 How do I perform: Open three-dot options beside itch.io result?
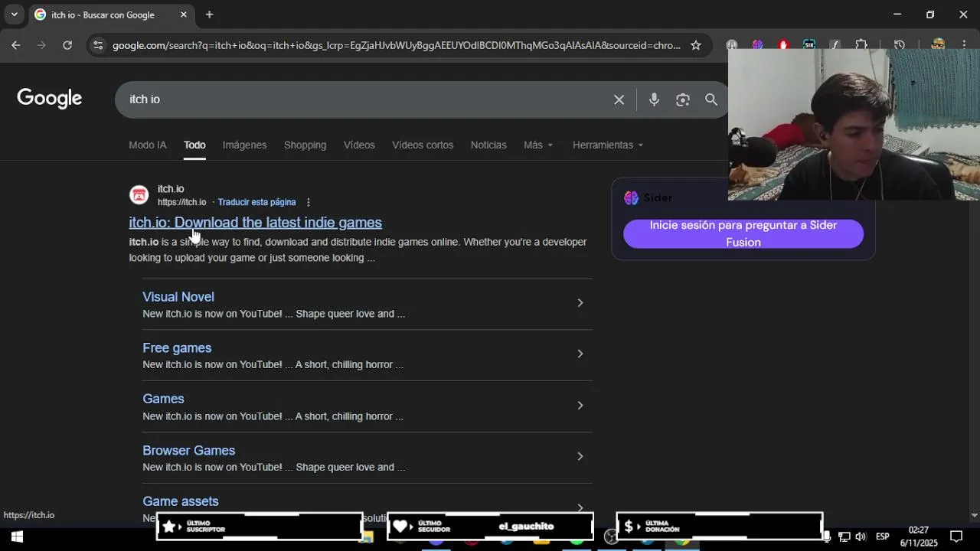click(309, 202)
